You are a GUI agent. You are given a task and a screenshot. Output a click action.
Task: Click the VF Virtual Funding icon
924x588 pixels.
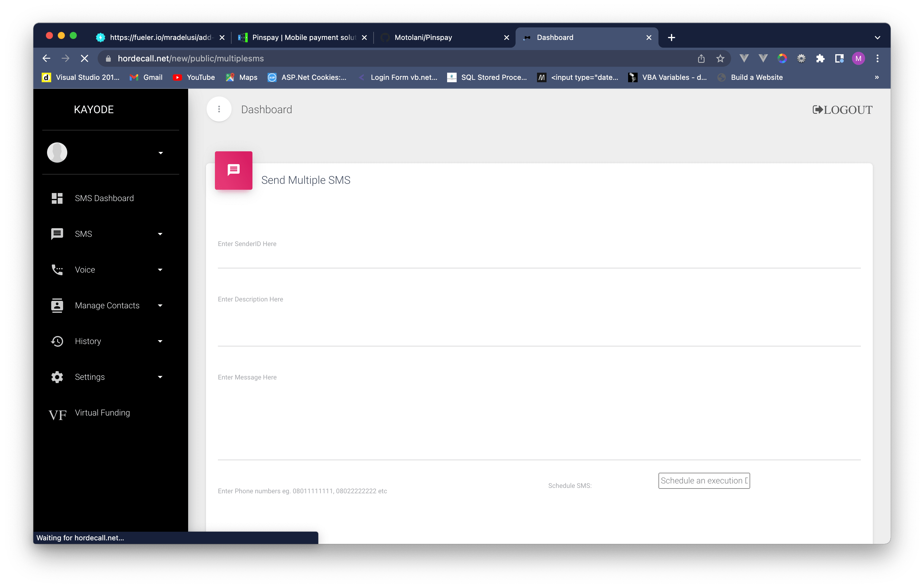pyautogui.click(x=57, y=415)
